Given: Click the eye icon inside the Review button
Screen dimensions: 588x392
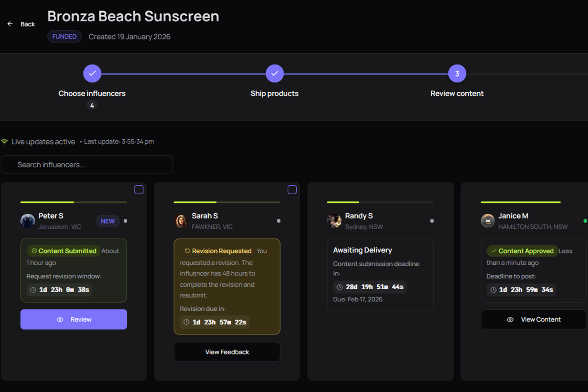Looking at the screenshot, I should click(x=60, y=319).
